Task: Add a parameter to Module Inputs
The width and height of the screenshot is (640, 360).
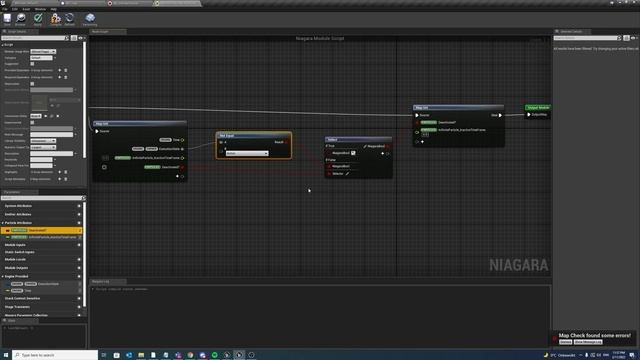Action: pyautogui.click(x=79, y=245)
